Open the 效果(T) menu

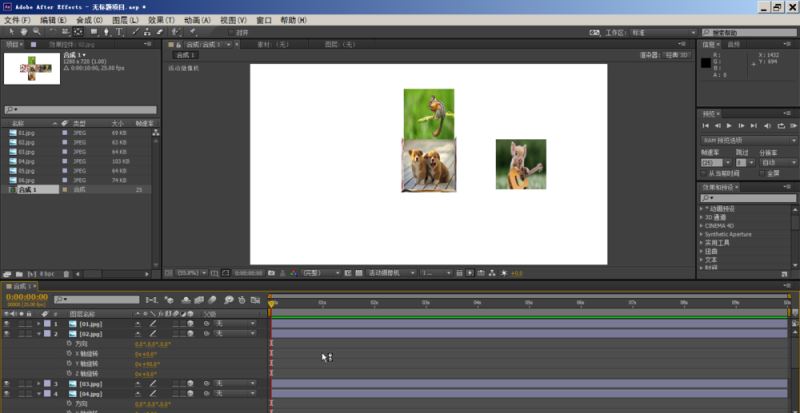(161, 20)
